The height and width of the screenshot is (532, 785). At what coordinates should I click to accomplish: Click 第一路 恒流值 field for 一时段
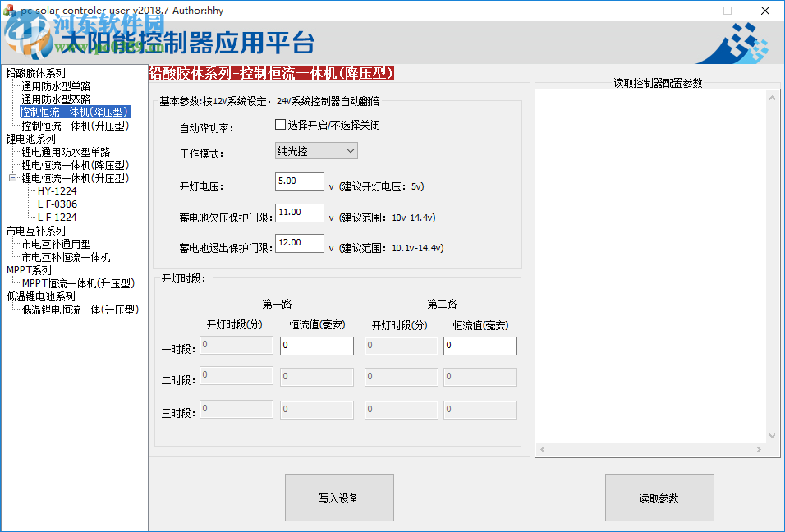(x=316, y=346)
